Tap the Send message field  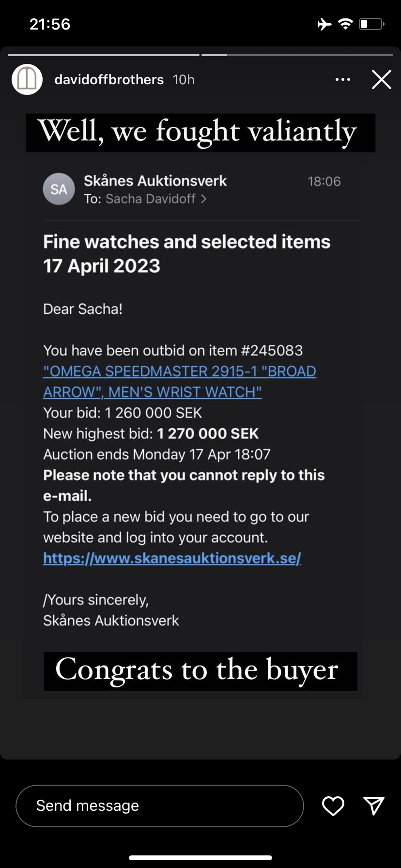coord(160,806)
